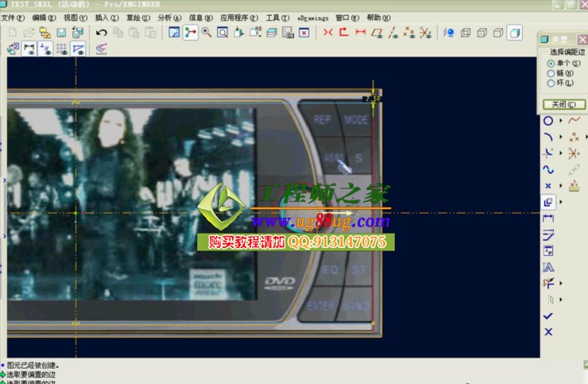
Task: Click the Save disk icon
Action: 60,33
